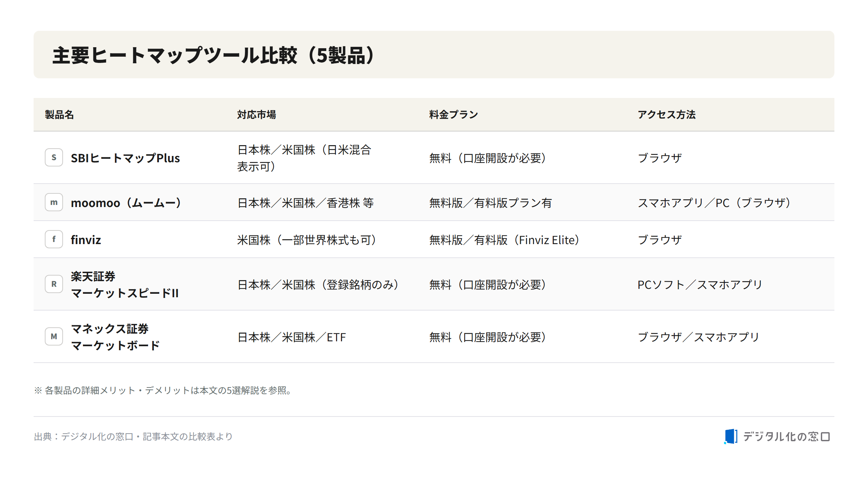Click the cell 無料版／有料版（Finviz Elite）

[504, 240]
